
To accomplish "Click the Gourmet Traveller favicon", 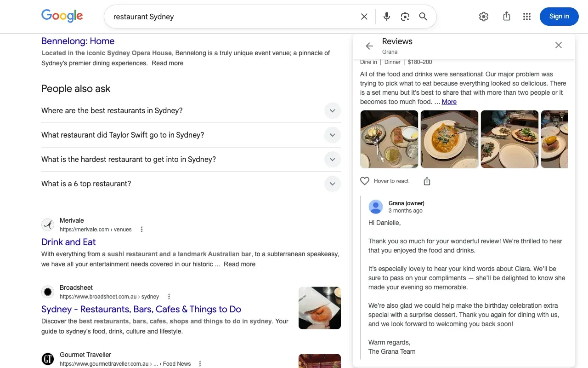I will [x=48, y=359].
